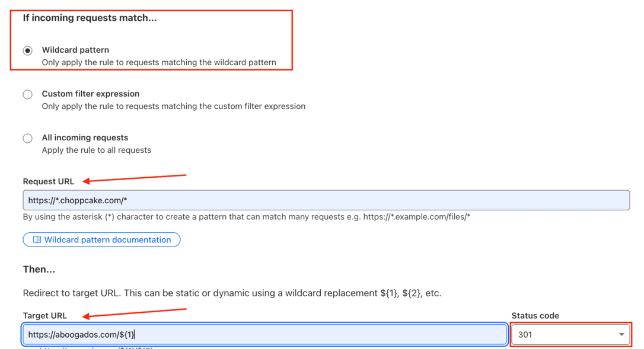Click the "Custom filter expression" label text

point(90,94)
